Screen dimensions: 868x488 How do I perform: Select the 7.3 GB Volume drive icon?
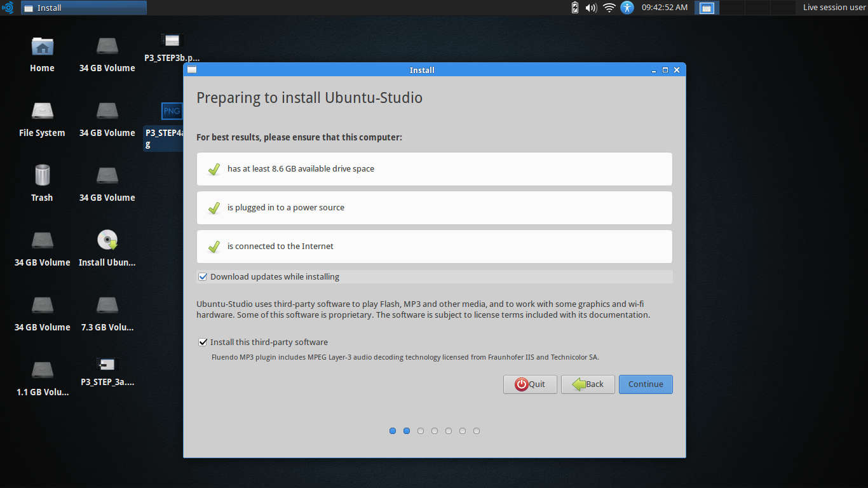click(107, 306)
